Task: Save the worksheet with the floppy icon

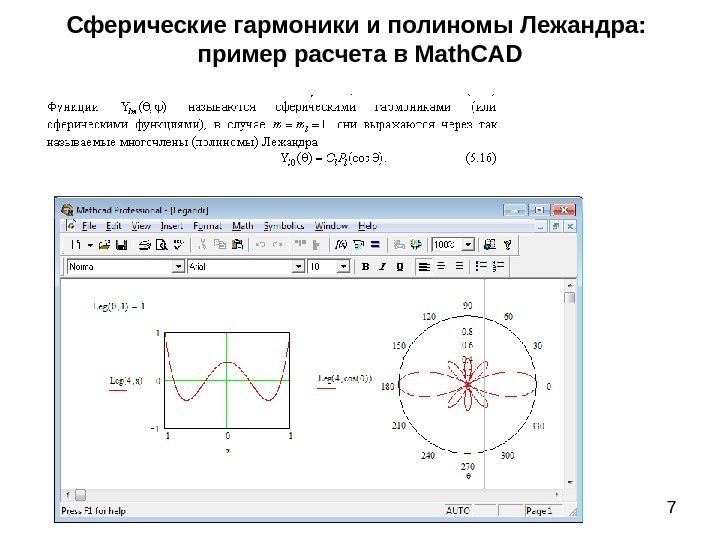Action: coord(121,245)
